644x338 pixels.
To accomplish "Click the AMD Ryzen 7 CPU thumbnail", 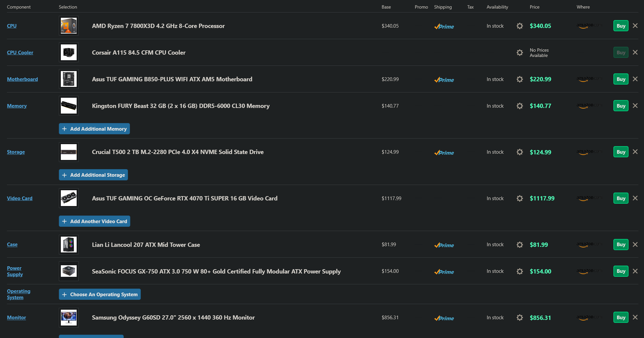I will click(x=69, y=26).
